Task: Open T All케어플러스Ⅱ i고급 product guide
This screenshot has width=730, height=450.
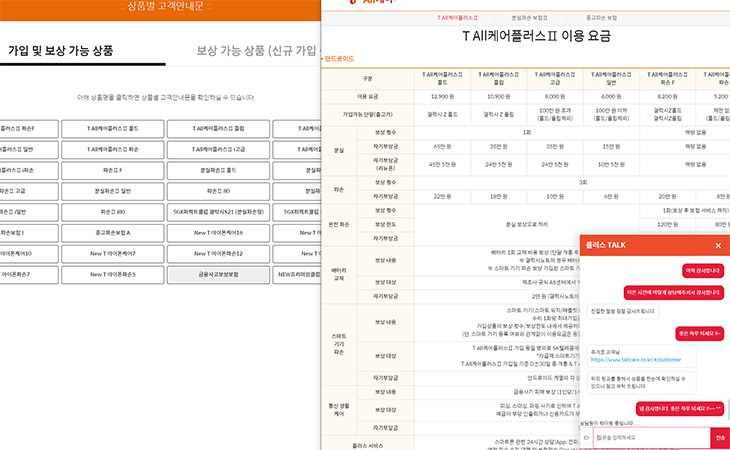Action: (218, 149)
